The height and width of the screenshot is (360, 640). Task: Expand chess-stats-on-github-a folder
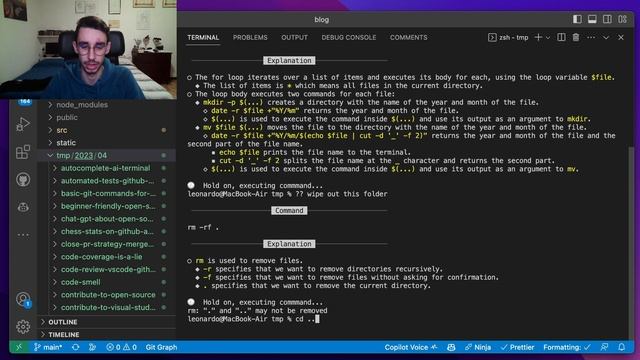[107, 231]
